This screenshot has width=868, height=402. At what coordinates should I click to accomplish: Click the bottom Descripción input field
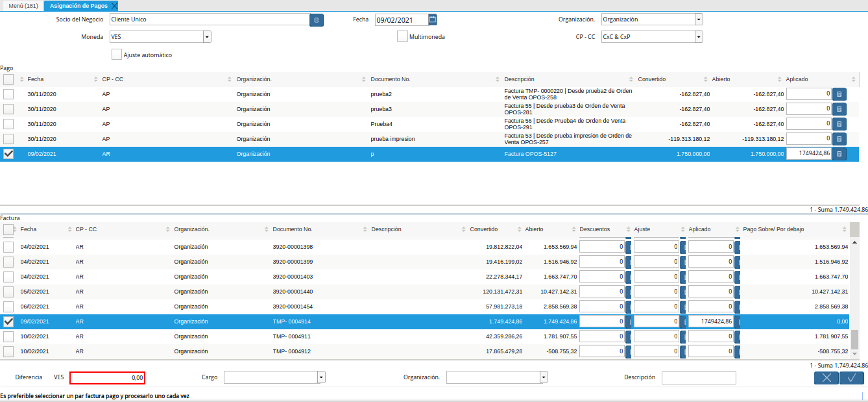click(x=699, y=377)
